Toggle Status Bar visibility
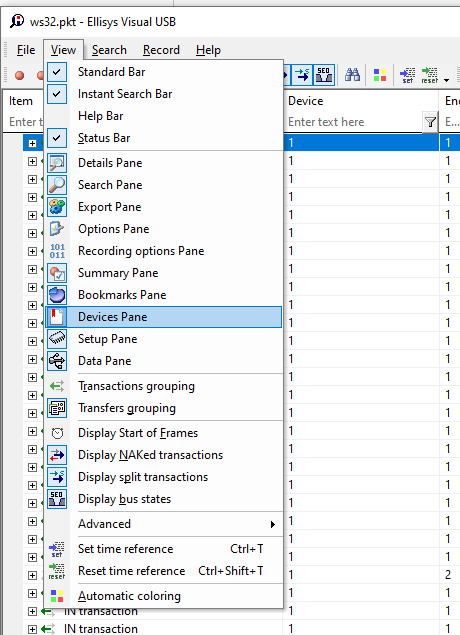The height and width of the screenshot is (635, 460). (x=164, y=138)
